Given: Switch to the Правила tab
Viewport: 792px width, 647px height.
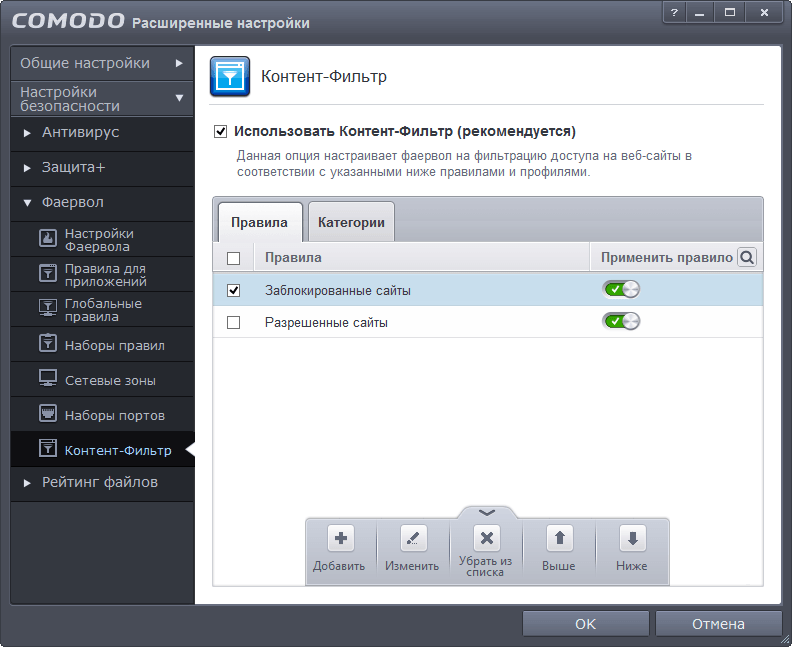Looking at the screenshot, I should coord(260,222).
